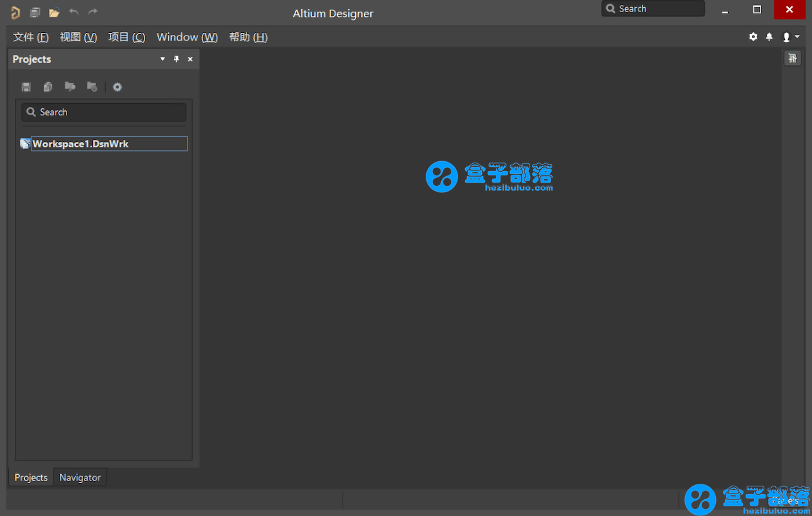
Task: Click the workspace icon beside Workspace1.DsnWrk
Action: (x=25, y=143)
